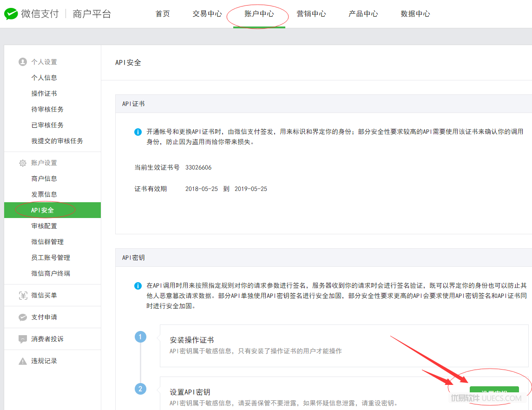Select 已审核任务 in sidebar
Image resolution: width=532 pixels, height=410 pixels.
coord(47,125)
